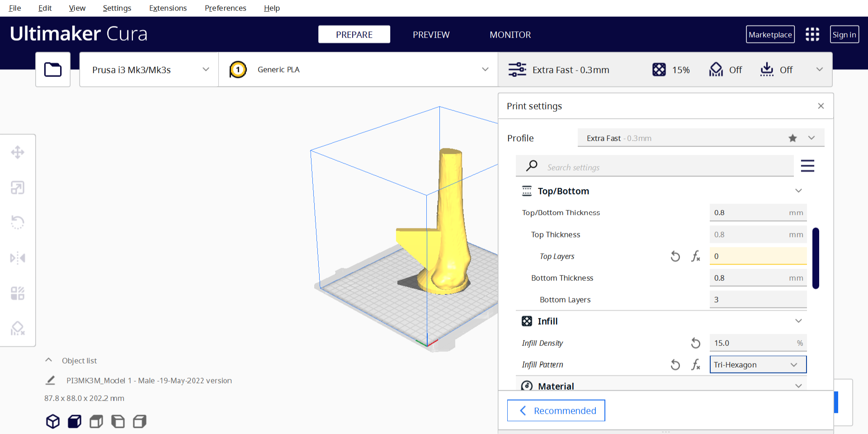Click the Recommended button

[x=556, y=410]
